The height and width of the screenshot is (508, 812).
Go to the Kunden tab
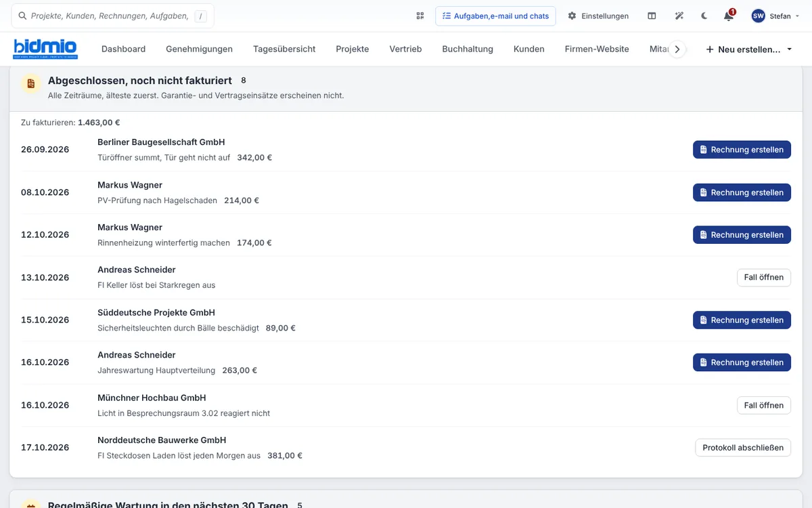pyautogui.click(x=529, y=49)
